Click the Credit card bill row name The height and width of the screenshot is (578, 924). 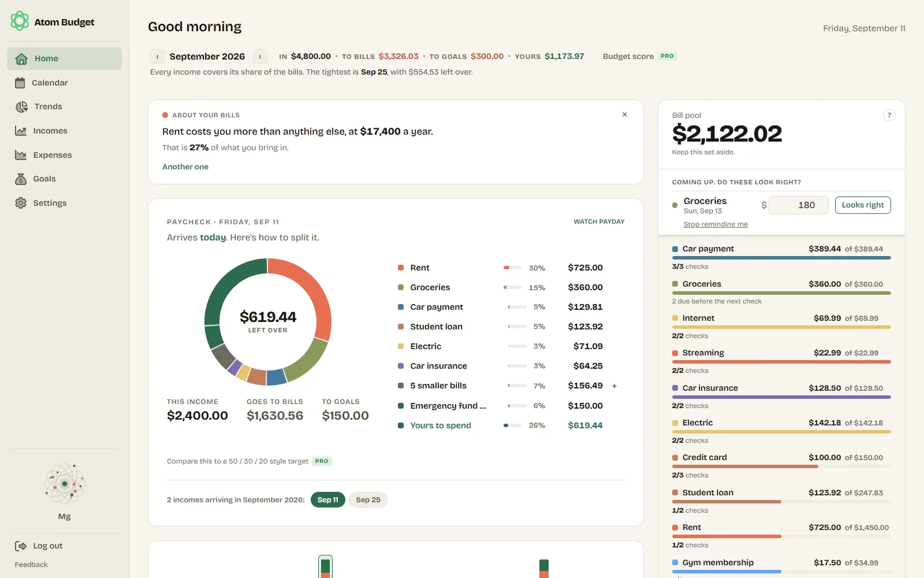(705, 457)
